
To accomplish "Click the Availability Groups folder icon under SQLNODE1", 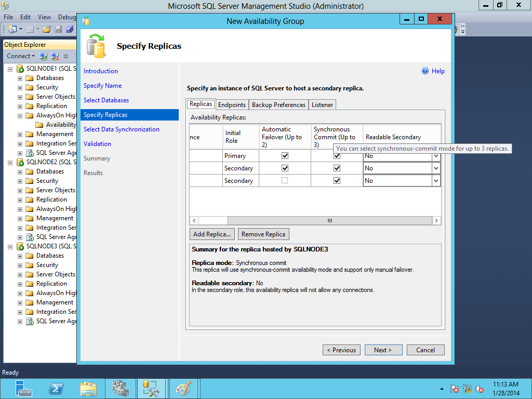I will (x=39, y=125).
